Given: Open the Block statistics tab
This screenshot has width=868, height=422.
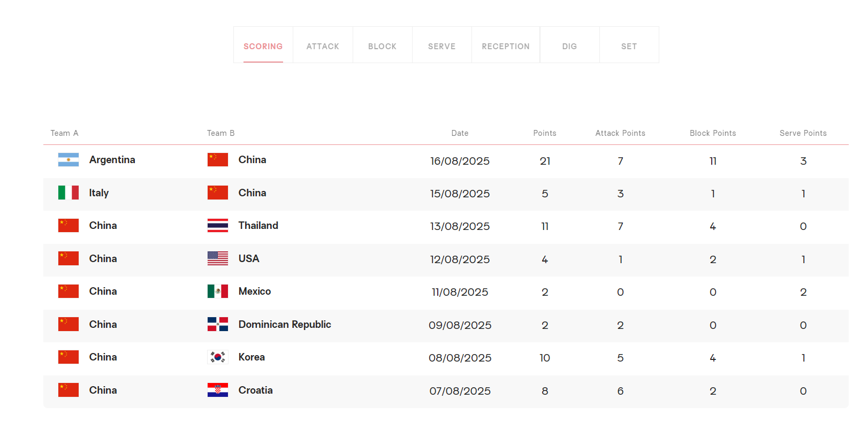Looking at the screenshot, I should (382, 46).
